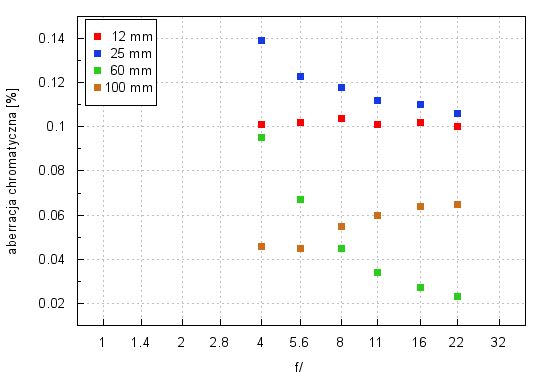Click the 0.14 label on the y-axis

point(52,38)
